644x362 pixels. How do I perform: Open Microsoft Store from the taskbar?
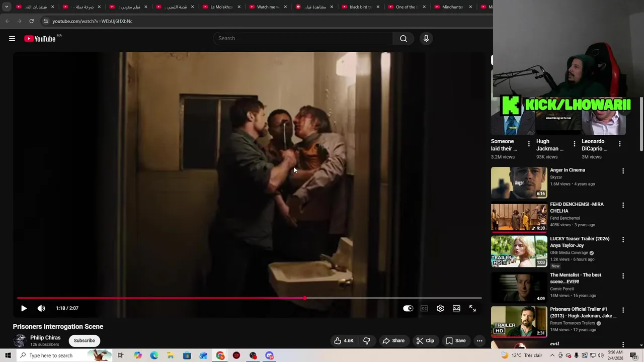click(187, 355)
